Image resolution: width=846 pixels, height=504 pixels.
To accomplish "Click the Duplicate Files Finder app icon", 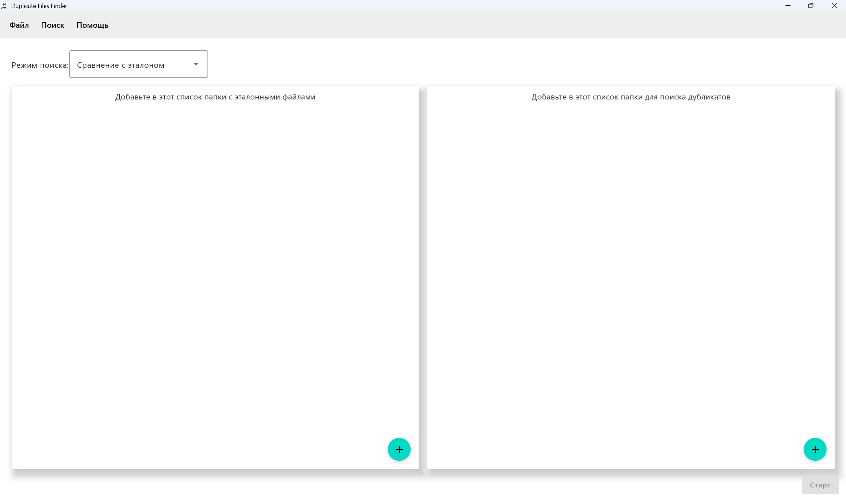I will coord(4,5).
